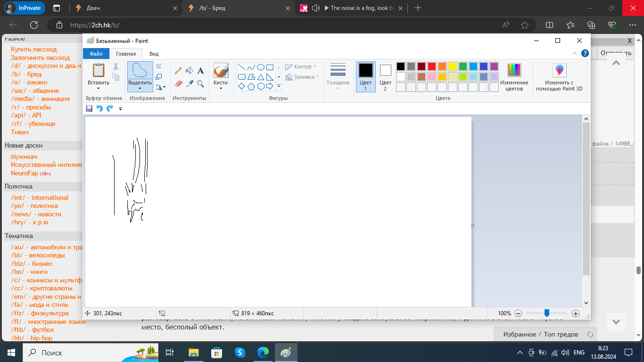The height and width of the screenshot is (362, 644).
Task: Pick the yellow color swatch in the palette
Action: (453, 66)
